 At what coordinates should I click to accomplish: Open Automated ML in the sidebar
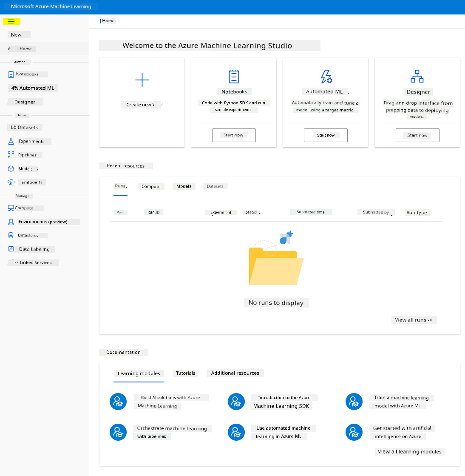pos(32,88)
